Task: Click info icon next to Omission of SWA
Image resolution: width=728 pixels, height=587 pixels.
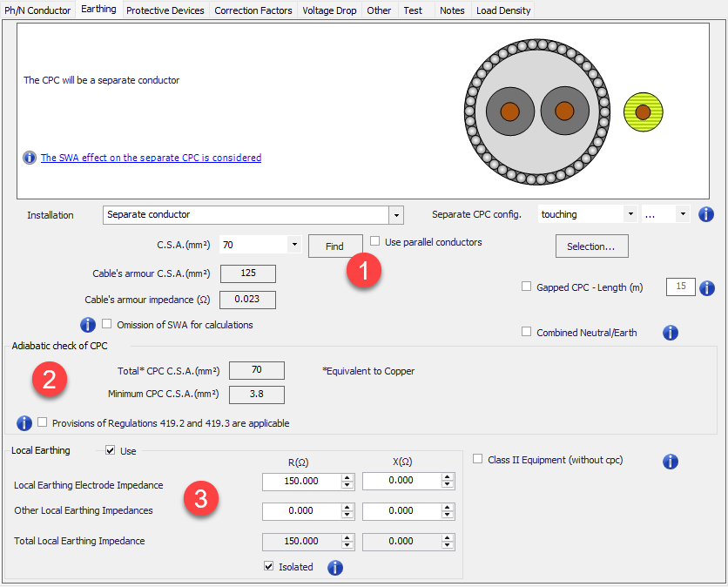Action: [x=88, y=325]
